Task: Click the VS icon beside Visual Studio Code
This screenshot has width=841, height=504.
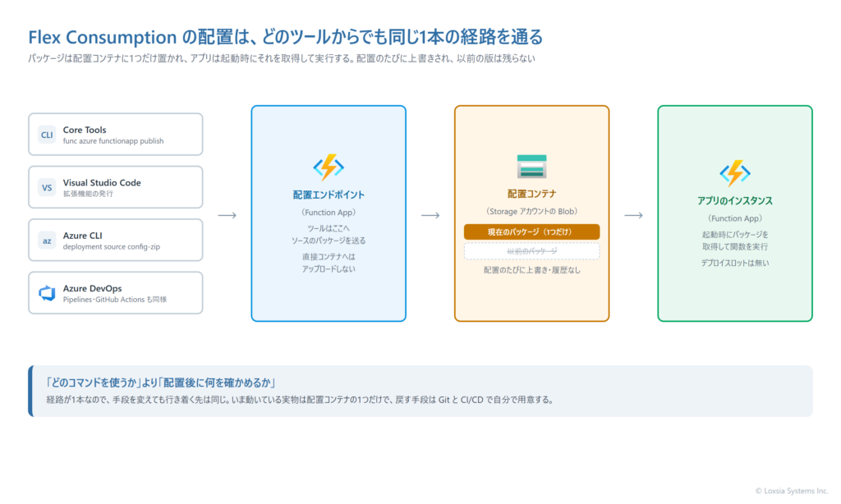Action: click(47, 188)
